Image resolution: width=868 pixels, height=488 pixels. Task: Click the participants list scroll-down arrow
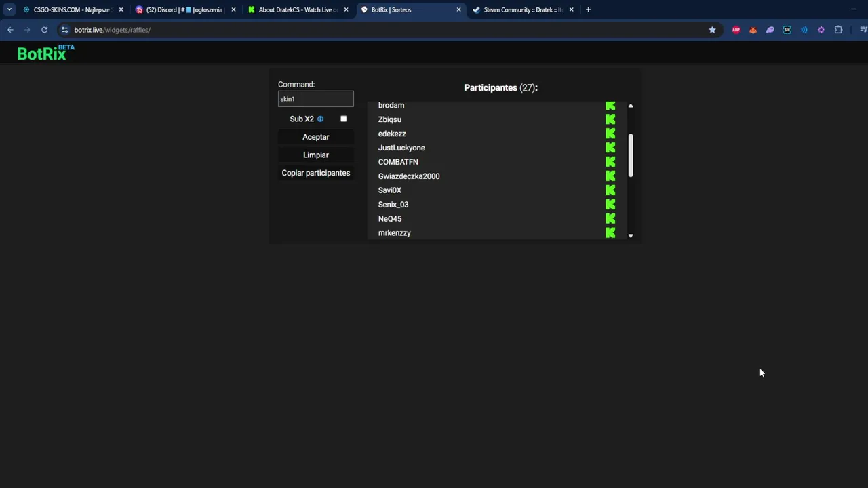(x=631, y=235)
